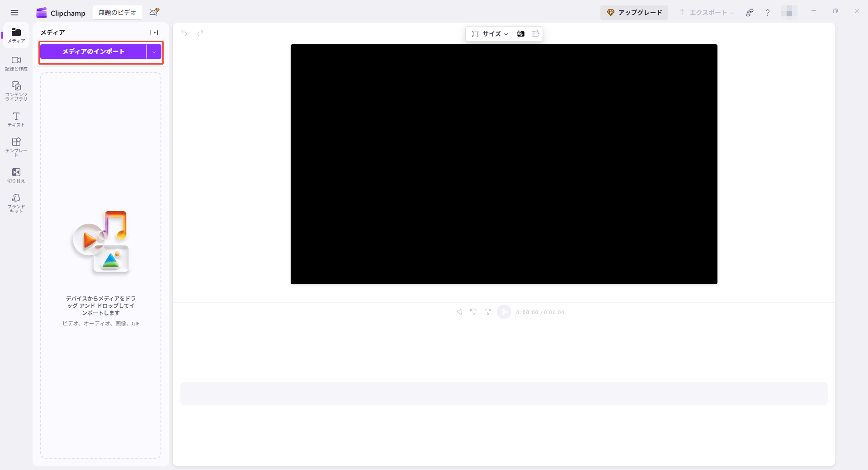
Task: Select the crop tool above the preview
Action: coord(474,33)
